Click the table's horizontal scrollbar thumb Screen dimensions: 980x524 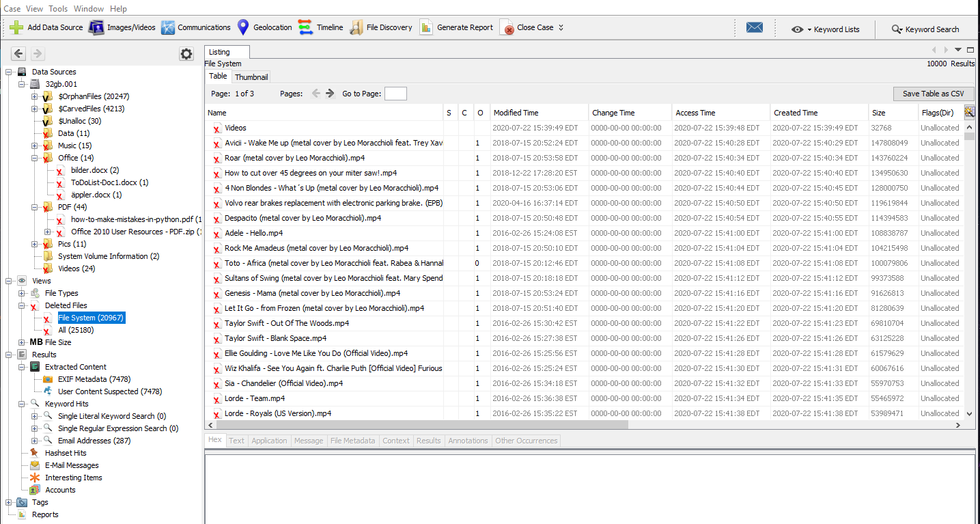(x=421, y=425)
